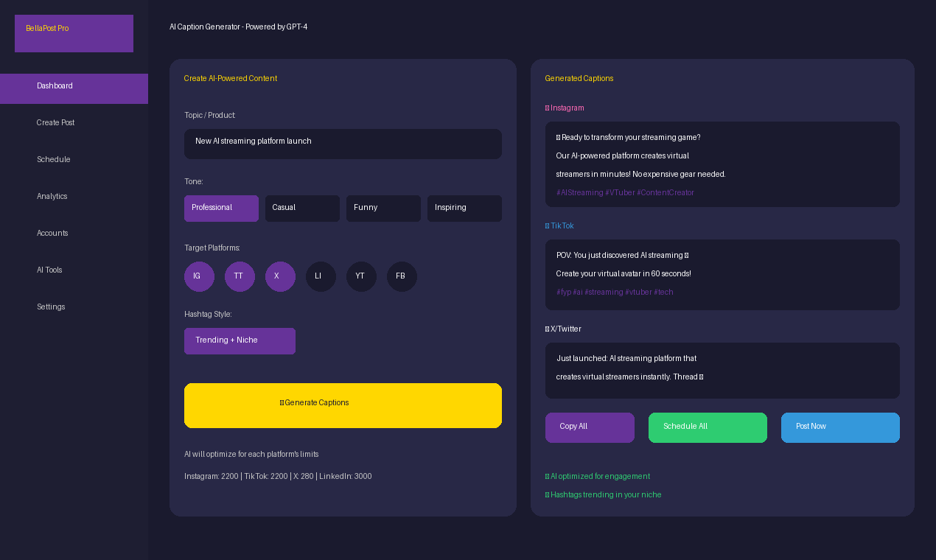
Task: Click the #fyp #ai #streaming hashtags line
Action: point(615,292)
